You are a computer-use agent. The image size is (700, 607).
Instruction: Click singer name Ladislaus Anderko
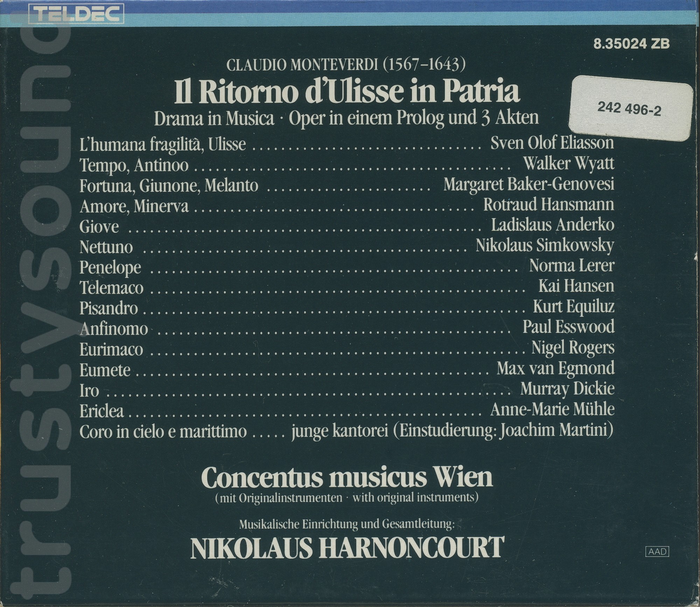click(x=553, y=225)
